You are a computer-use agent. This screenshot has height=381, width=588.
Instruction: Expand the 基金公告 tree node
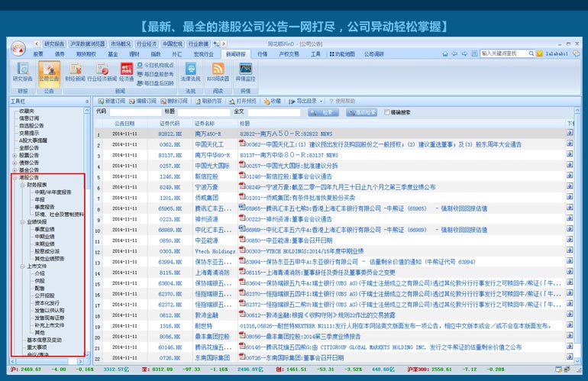tap(15, 170)
